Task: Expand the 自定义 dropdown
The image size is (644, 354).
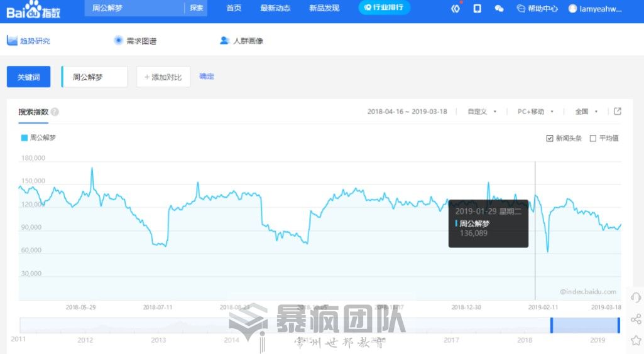Action: (x=482, y=112)
